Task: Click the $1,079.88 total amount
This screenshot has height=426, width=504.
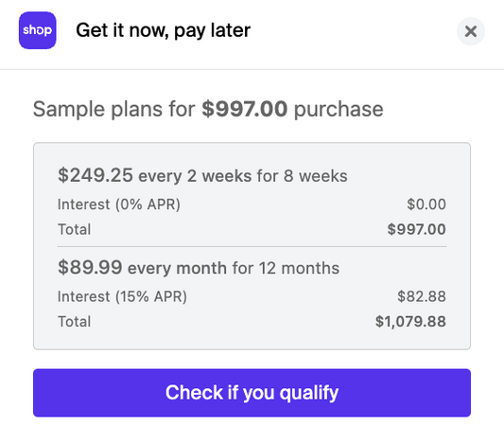Action: pyautogui.click(x=410, y=322)
